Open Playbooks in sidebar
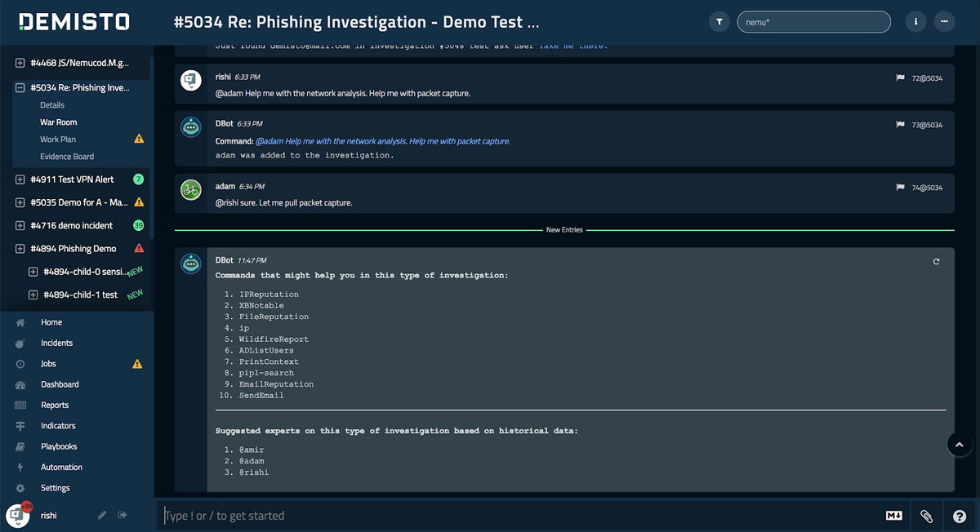Screen dimensions: 980x532 59,447
